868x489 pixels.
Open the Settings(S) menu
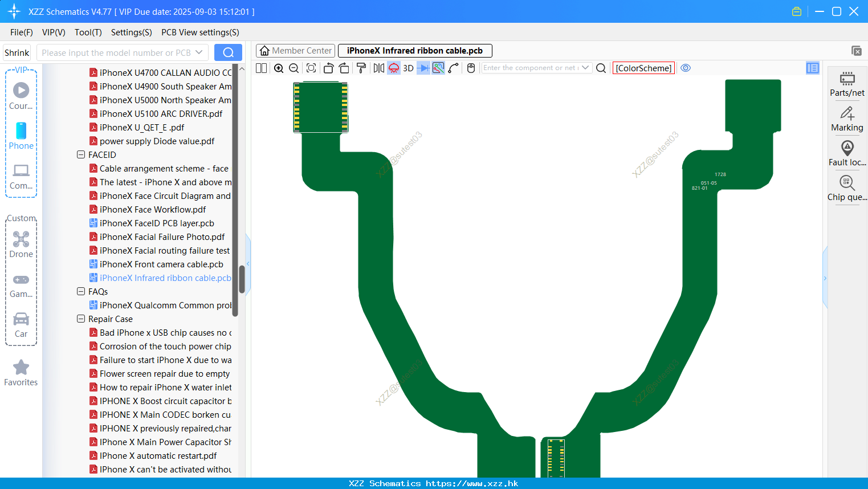[x=132, y=32]
